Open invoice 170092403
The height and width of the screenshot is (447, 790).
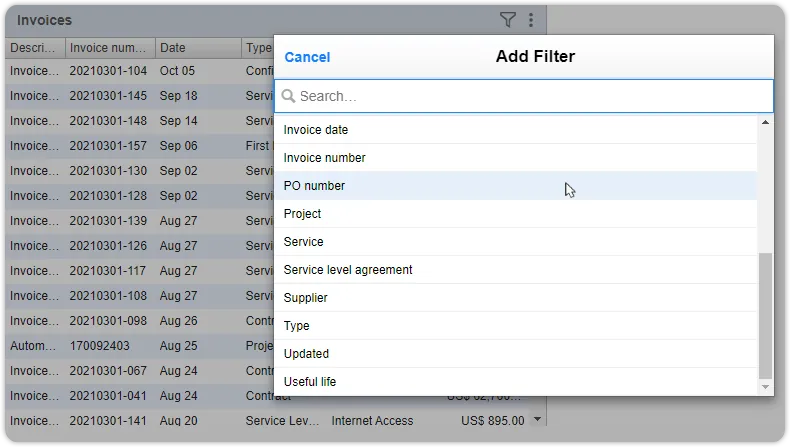(x=100, y=346)
